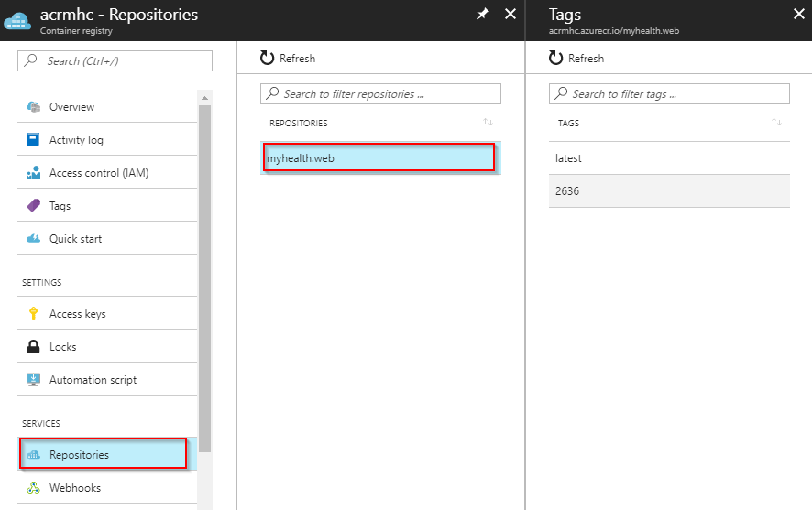812x510 pixels.
Task: Click the container registry logo icon
Action: [x=17, y=21]
